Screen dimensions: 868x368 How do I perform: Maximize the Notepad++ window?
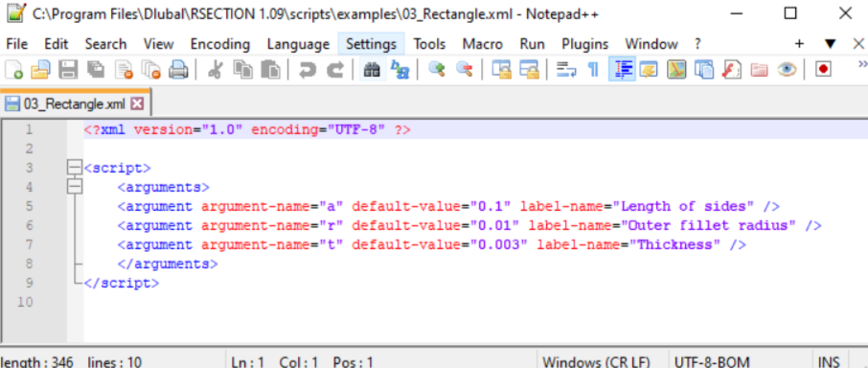790,13
